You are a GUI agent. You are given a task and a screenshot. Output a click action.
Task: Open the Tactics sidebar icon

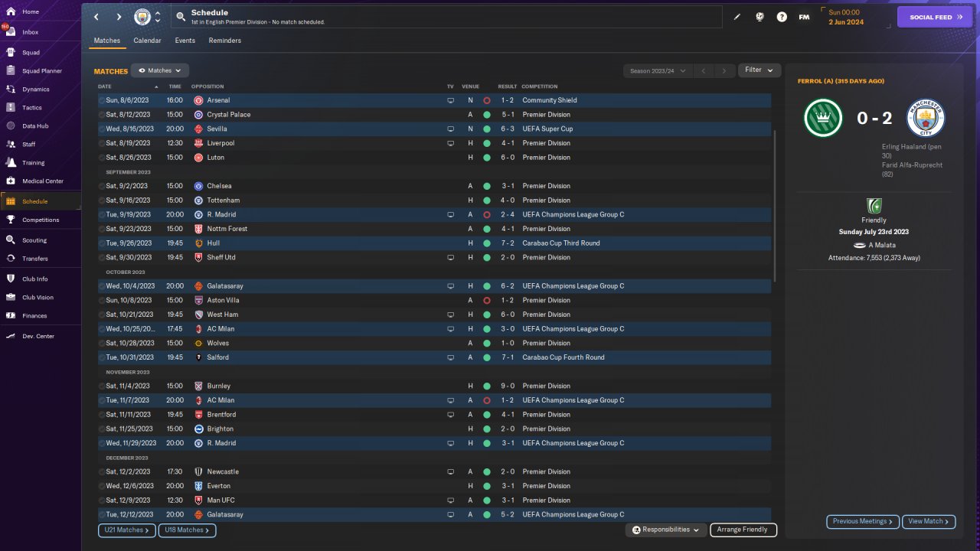[11, 108]
